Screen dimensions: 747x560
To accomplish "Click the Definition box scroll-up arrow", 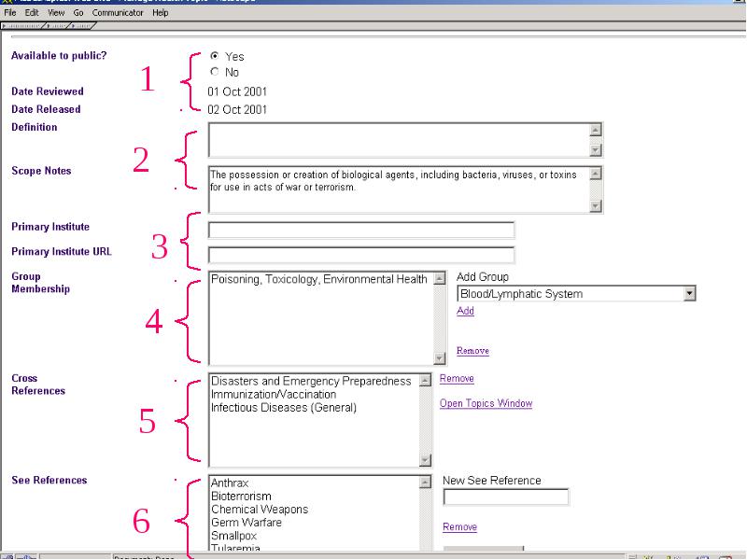I will pos(596,130).
